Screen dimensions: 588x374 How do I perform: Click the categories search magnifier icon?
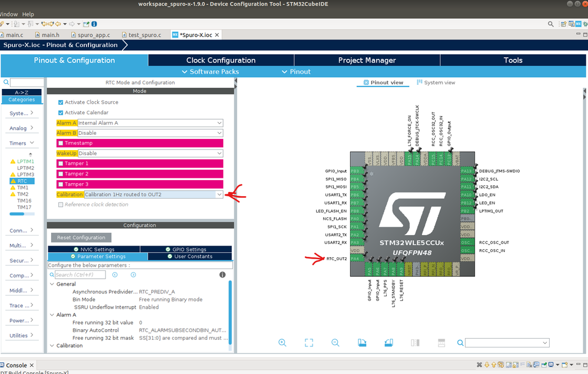click(6, 82)
